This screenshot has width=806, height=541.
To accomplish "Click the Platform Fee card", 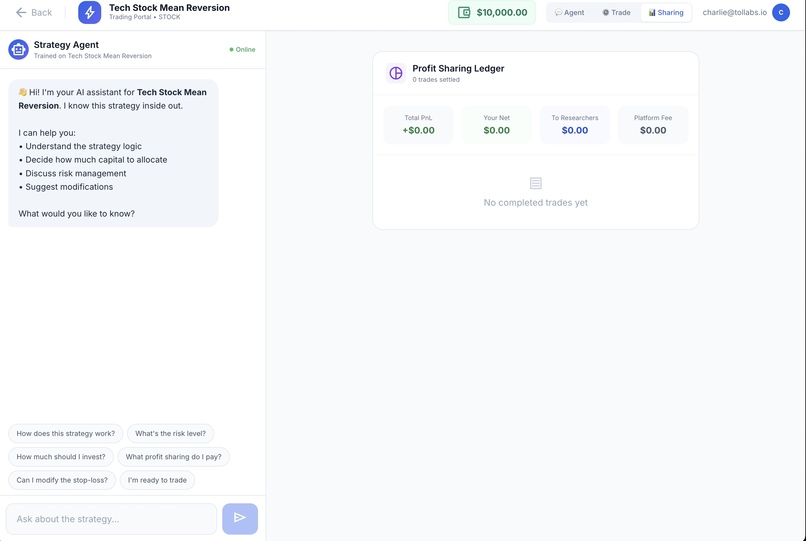I will [653, 125].
